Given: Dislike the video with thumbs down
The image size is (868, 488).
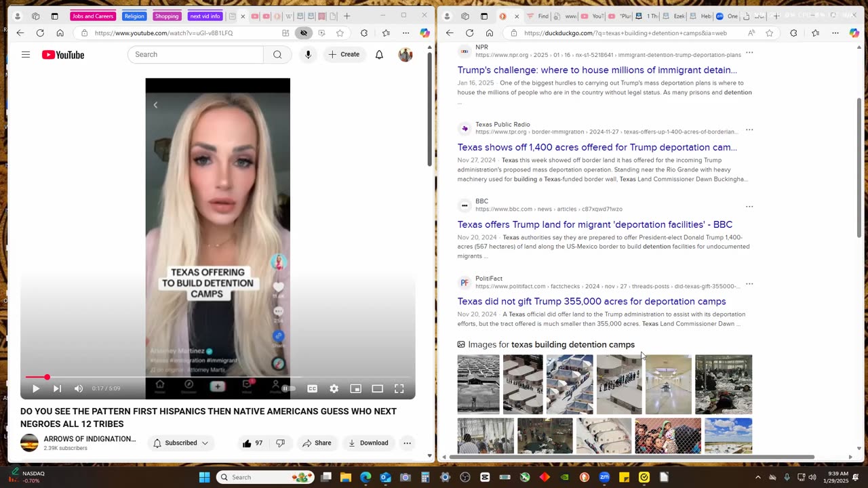Looking at the screenshot, I should [x=280, y=443].
